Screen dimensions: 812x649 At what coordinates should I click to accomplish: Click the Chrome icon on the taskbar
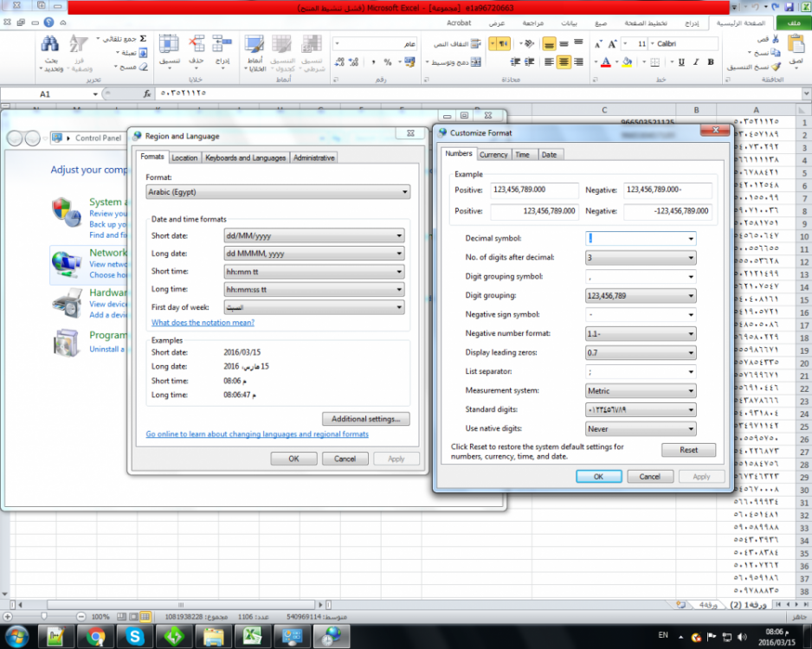96,637
